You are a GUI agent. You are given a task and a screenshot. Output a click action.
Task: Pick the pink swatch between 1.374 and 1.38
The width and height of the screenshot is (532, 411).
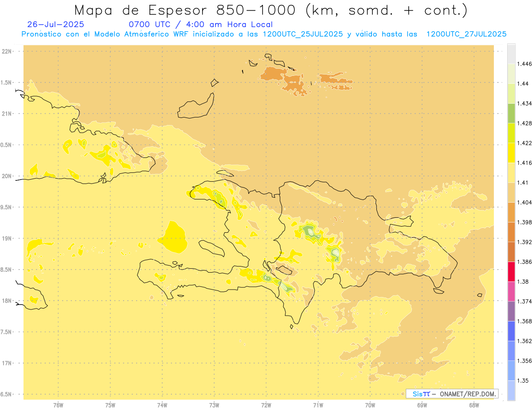click(x=511, y=291)
